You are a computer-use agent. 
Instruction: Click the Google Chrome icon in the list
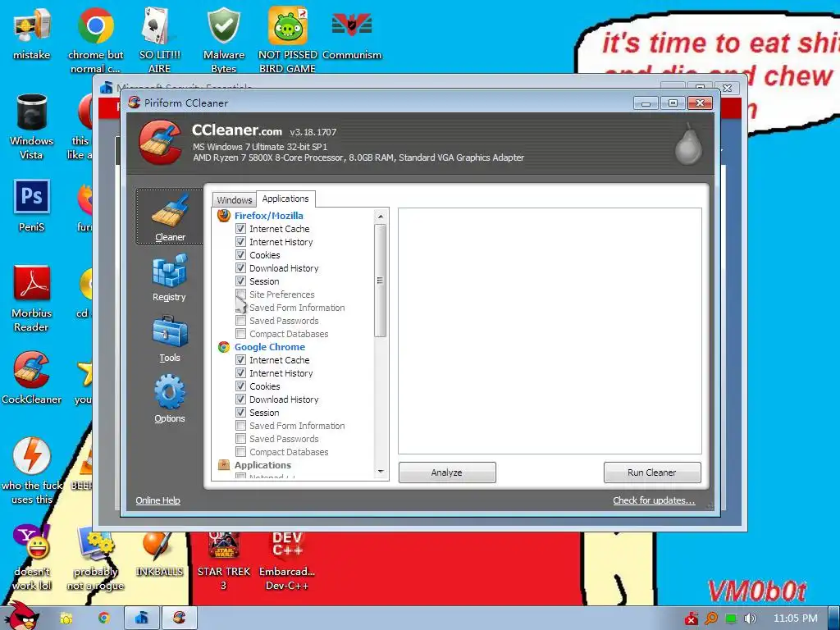tap(223, 347)
